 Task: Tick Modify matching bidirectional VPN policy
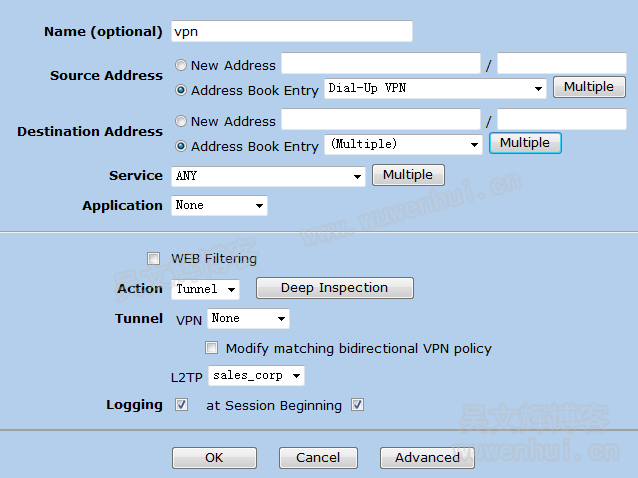[x=211, y=349]
